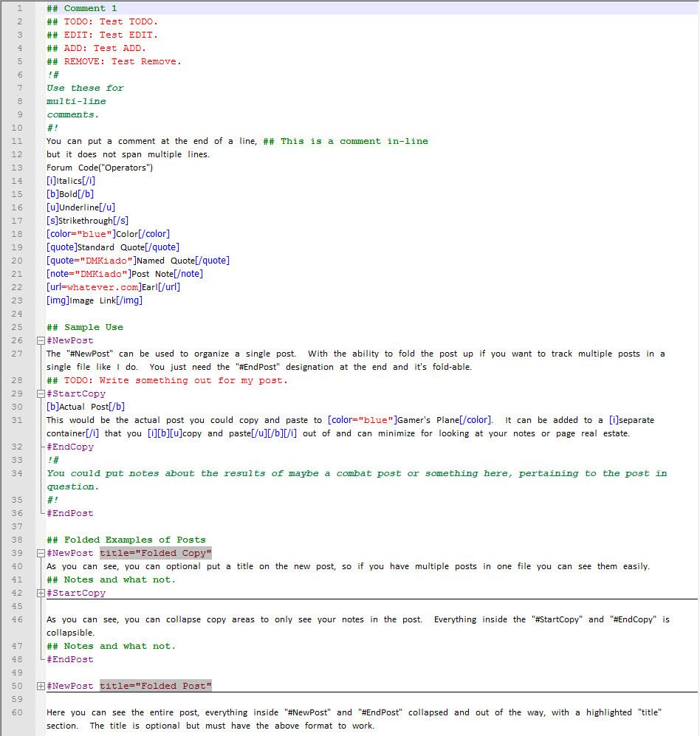700x736 pixels.
Task: Click the "## TODO: Test TODO." comment
Action: pyautogui.click(x=102, y=21)
